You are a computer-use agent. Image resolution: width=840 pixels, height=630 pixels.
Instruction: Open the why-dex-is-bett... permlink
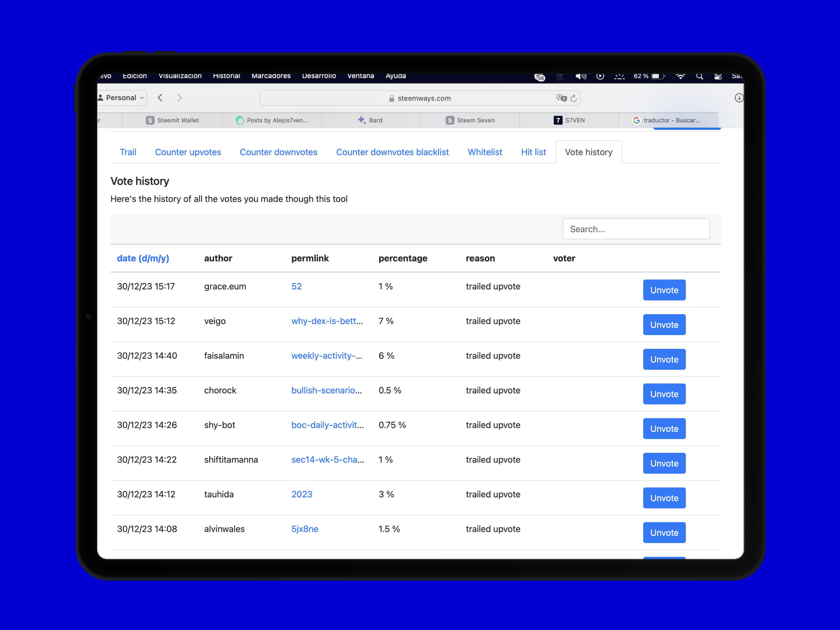pyautogui.click(x=327, y=321)
